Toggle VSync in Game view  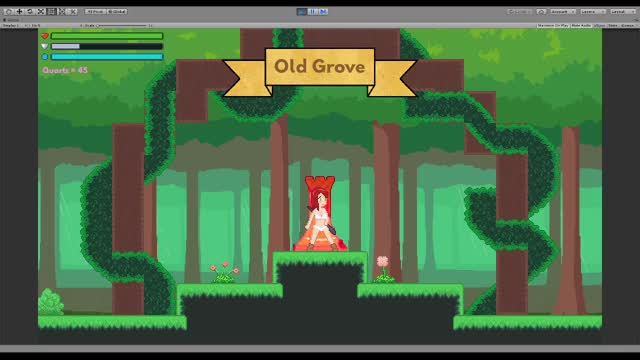coord(600,25)
